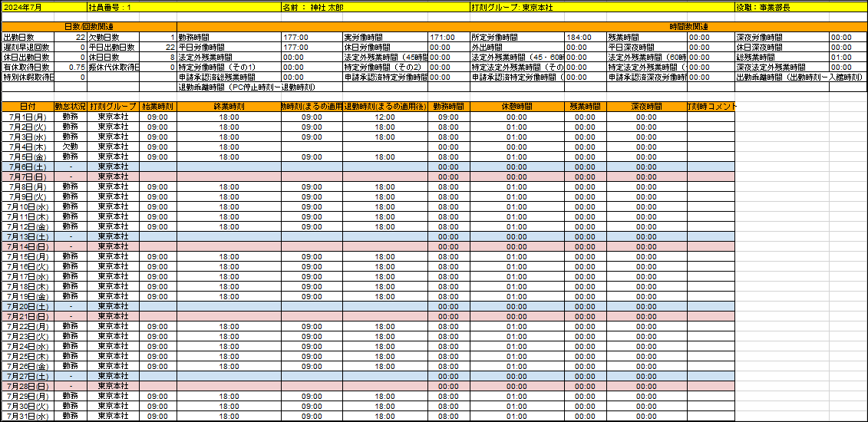The height and width of the screenshot is (422, 868).
Task: Click the 総残業時間 value 01:00
Action: click(841, 57)
